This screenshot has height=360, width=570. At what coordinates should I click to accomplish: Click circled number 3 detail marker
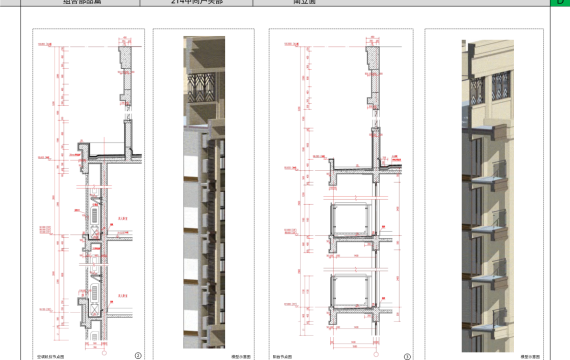point(407,357)
